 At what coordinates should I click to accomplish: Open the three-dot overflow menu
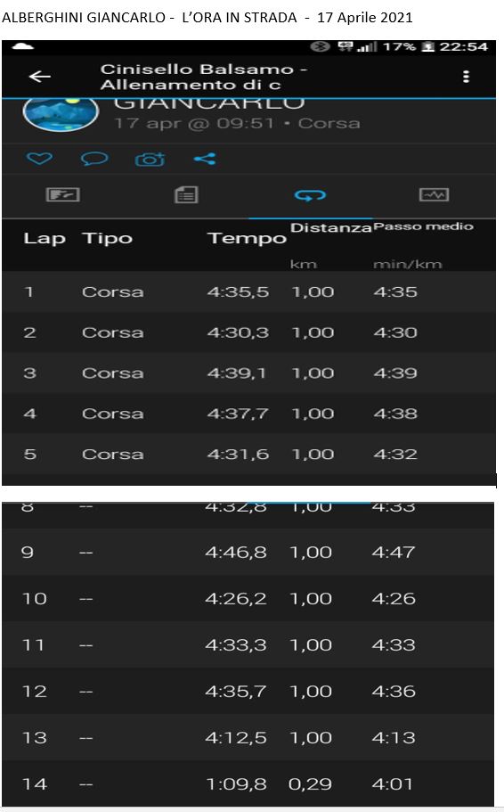tap(466, 77)
